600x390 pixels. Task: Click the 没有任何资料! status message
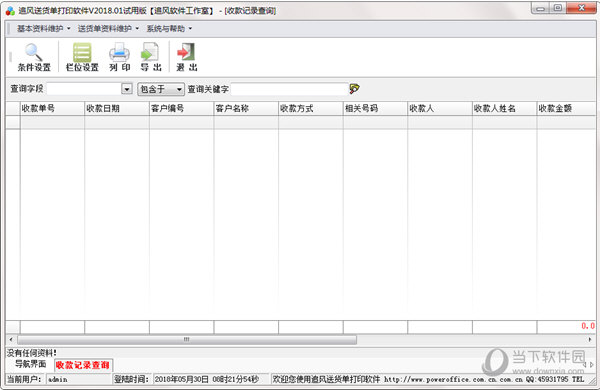pos(31,352)
